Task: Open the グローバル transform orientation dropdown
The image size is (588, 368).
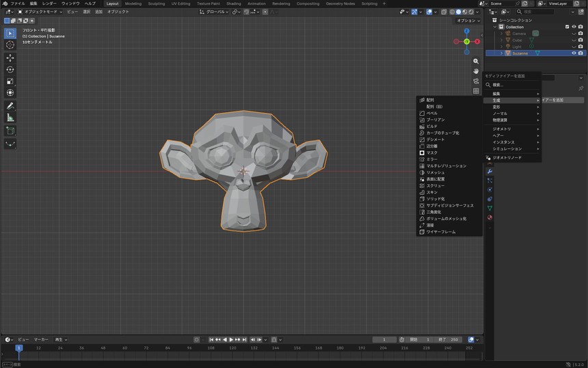Action: point(213,12)
